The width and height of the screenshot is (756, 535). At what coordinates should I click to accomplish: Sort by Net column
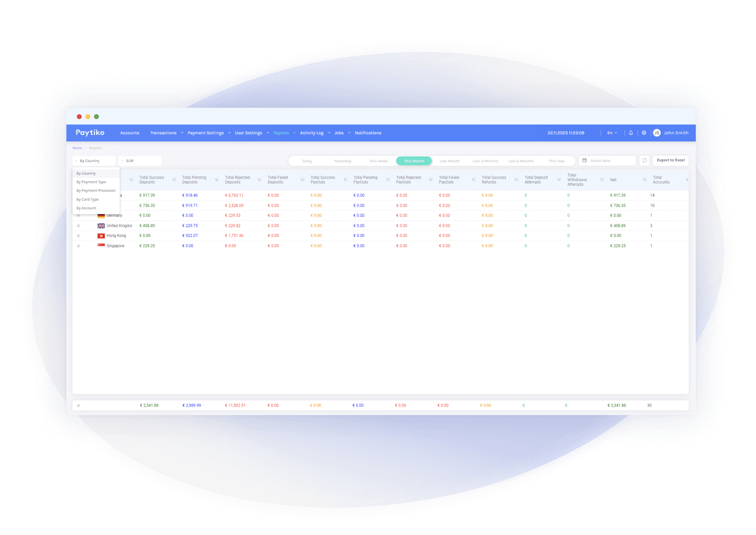[x=644, y=180]
